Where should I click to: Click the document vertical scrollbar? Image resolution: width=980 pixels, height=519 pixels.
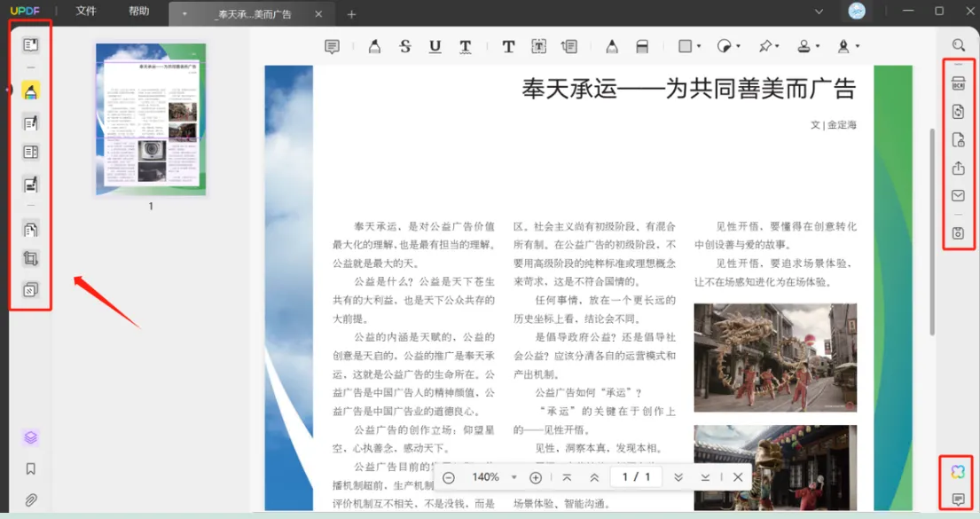pyautogui.click(x=932, y=232)
